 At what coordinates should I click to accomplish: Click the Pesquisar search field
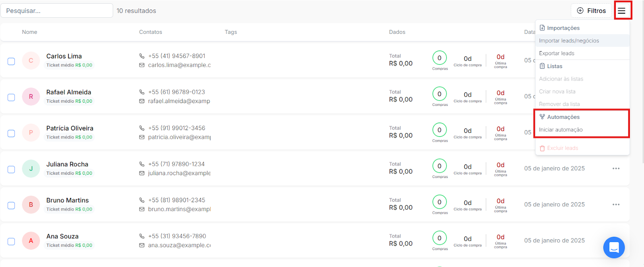57,11
